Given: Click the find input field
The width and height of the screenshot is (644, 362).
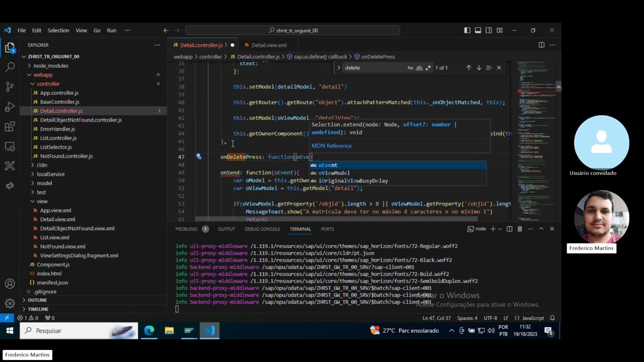Looking at the screenshot, I should (x=375, y=68).
